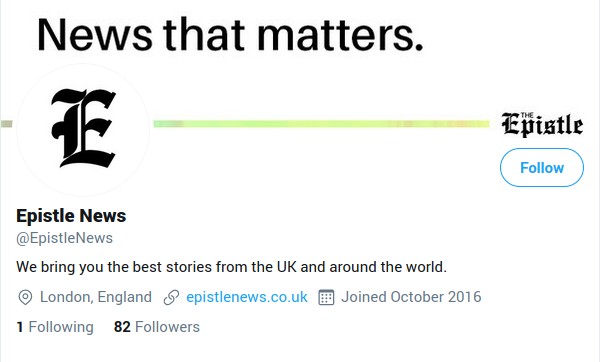The image size is (600, 362).
Task: Click the number 82 followers count
Action: pyautogui.click(x=122, y=327)
